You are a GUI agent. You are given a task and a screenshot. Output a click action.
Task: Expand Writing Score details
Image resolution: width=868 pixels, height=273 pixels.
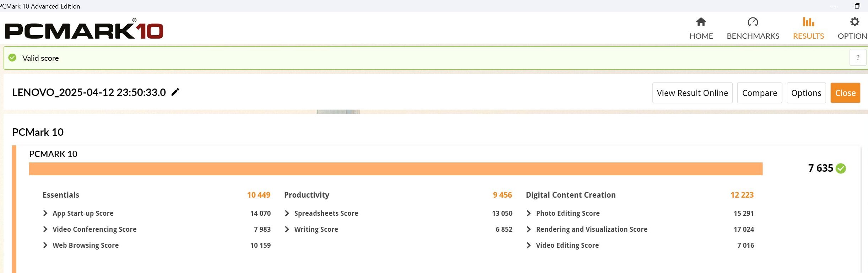287,229
